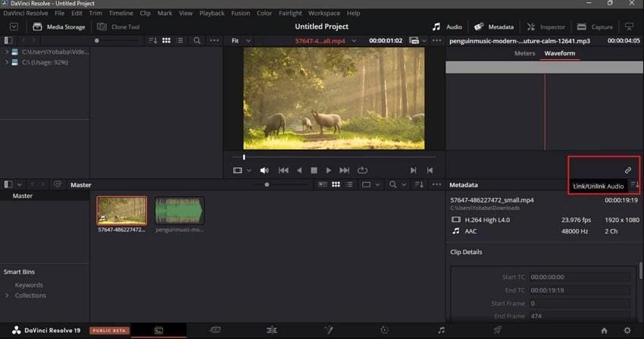The width and height of the screenshot is (644, 339).
Task: Stop playback in the viewer
Action: pyautogui.click(x=314, y=170)
